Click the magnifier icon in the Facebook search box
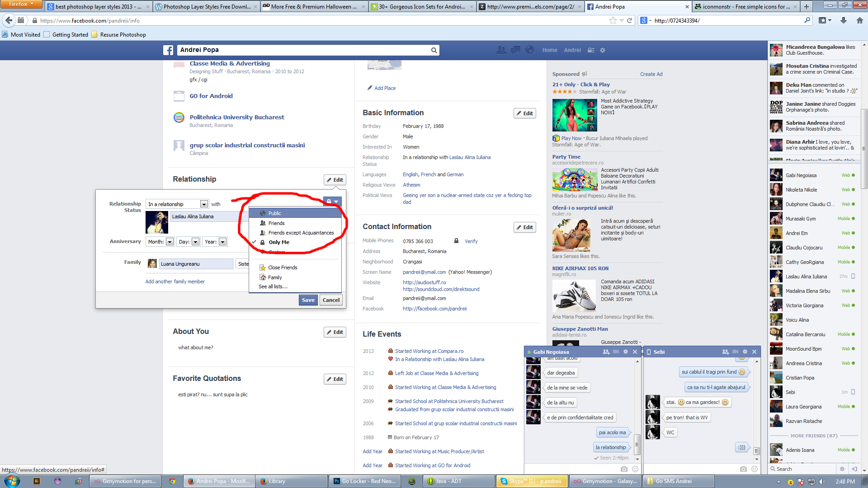The width and height of the screenshot is (868, 488). point(434,50)
